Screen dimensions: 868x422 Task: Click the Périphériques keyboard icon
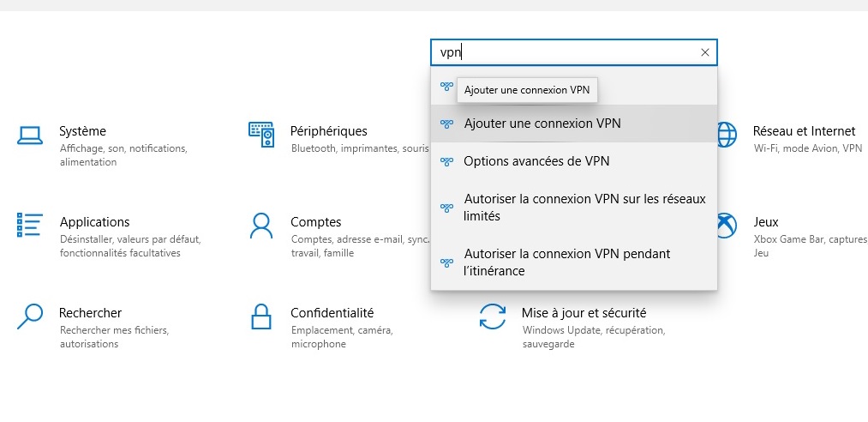(x=260, y=134)
